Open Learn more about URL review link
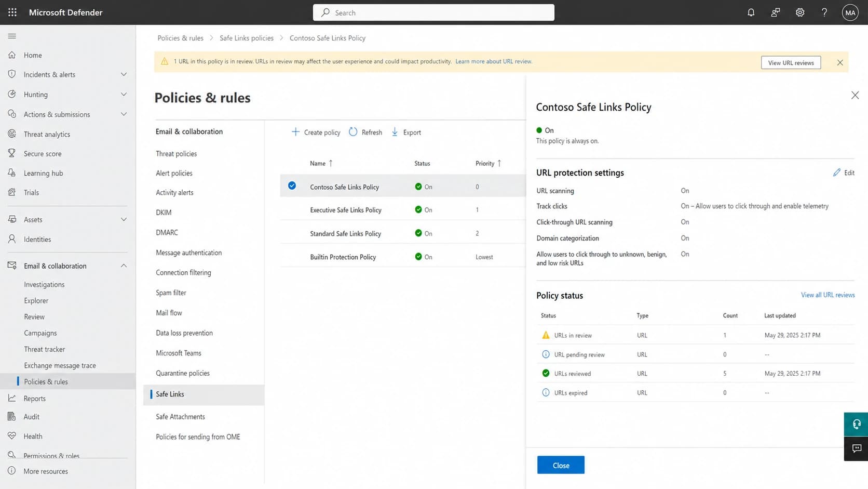The image size is (868, 489). tap(494, 61)
